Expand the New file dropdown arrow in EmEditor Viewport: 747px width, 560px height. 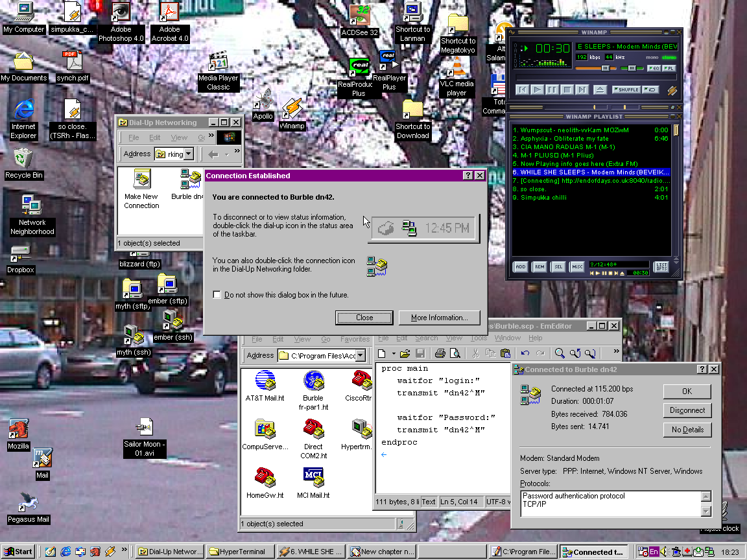click(x=393, y=353)
